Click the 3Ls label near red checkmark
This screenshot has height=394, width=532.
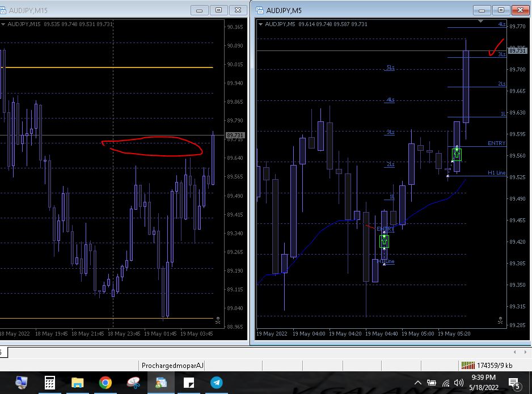(x=502, y=54)
